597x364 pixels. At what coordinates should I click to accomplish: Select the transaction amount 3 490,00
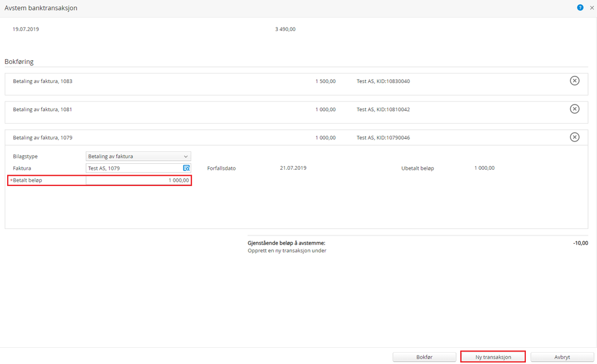click(285, 29)
